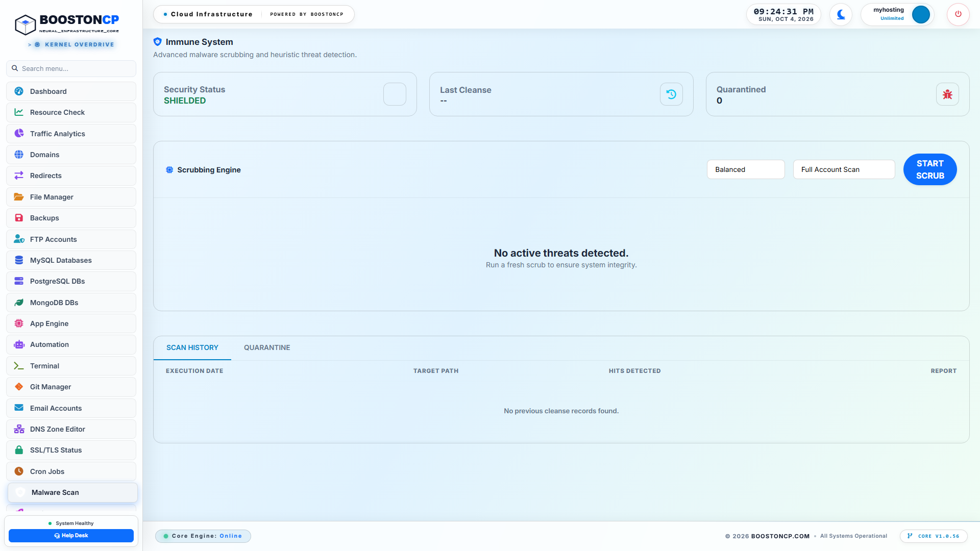980x551 pixels.
Task: Open App Engine chip icon
Action: point(19,323)
